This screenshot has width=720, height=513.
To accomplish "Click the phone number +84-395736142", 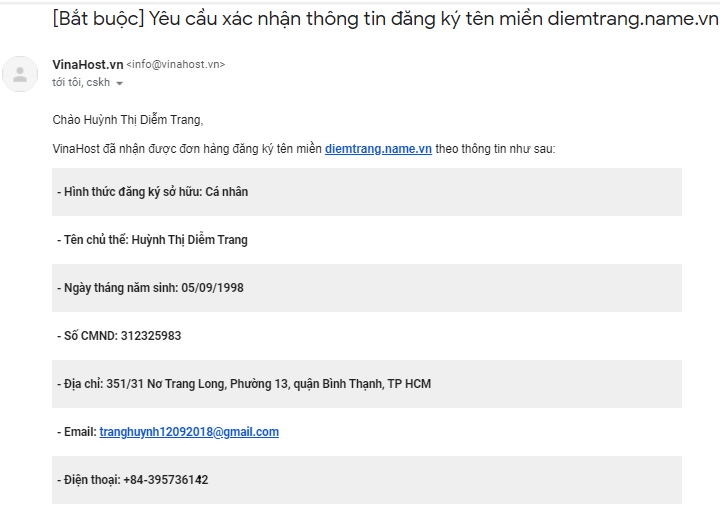I will (166, 480).
